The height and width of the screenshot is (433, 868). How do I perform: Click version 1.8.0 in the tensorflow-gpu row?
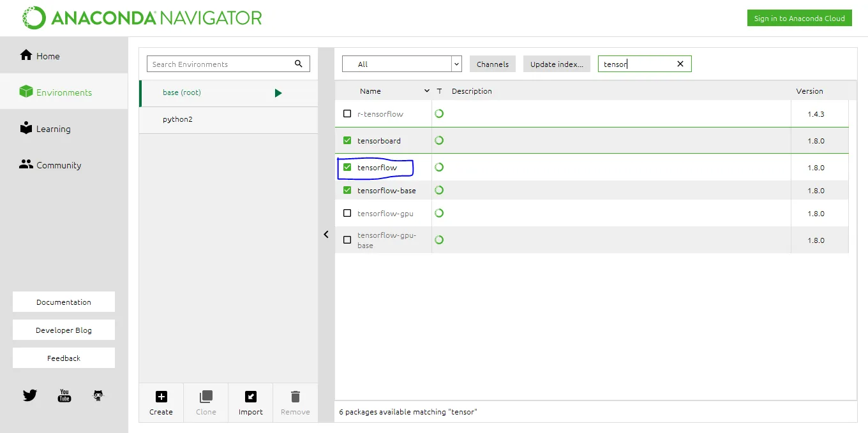click(x=816, y=214)
